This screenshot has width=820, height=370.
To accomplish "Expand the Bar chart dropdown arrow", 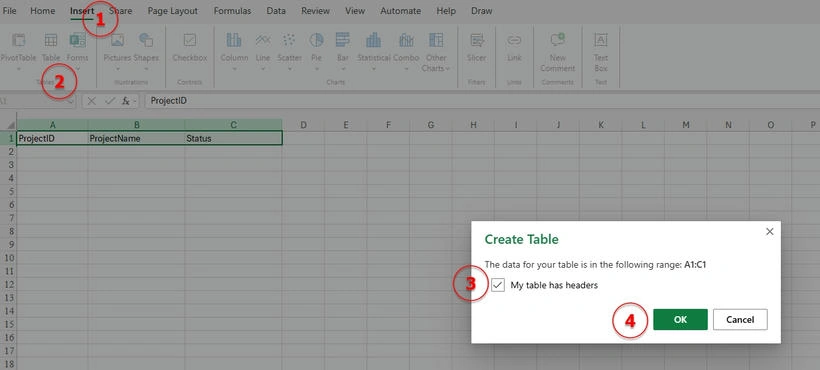I will pyautogui.click(x=343, y=68).
